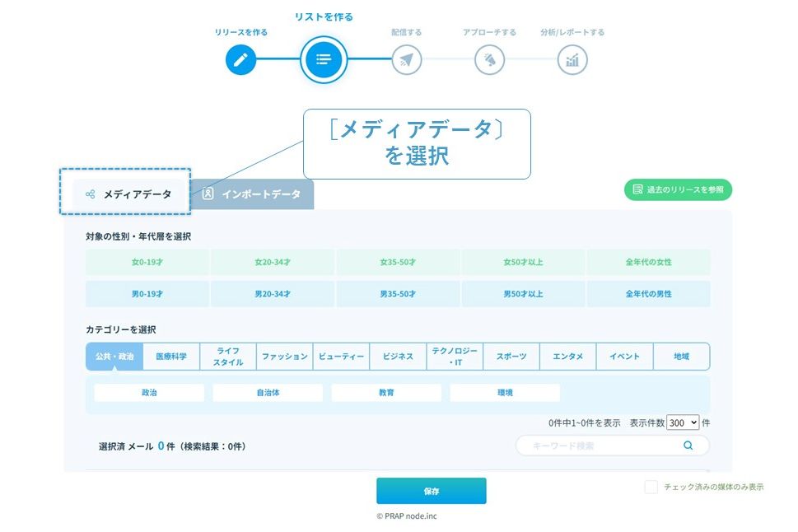
Task: Click the magnifier icon in keyword search
Action: point(688,446)
